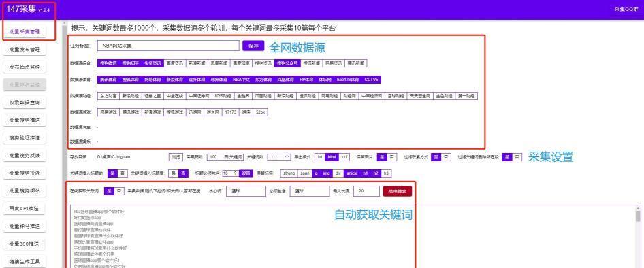Toggle the img tag in 保留标签
644x268 pixels.
point(326,173)
